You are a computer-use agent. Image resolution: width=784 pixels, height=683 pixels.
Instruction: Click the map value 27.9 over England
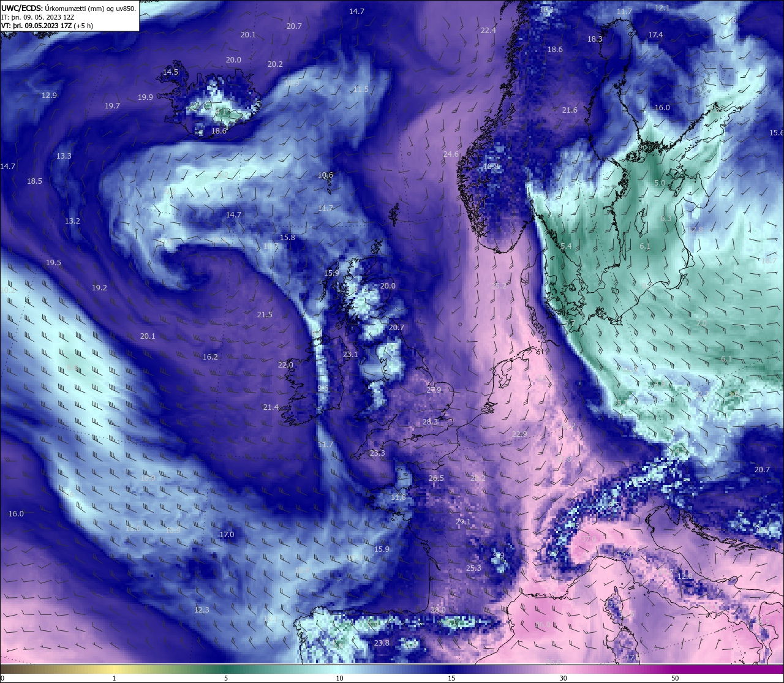[x=434, y=390]
